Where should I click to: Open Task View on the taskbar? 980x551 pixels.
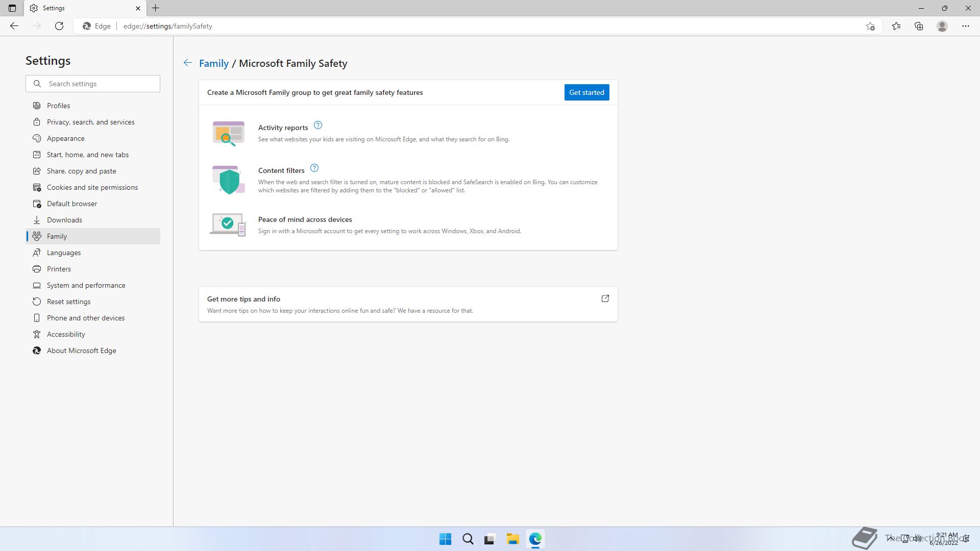(x=490, y=539)
